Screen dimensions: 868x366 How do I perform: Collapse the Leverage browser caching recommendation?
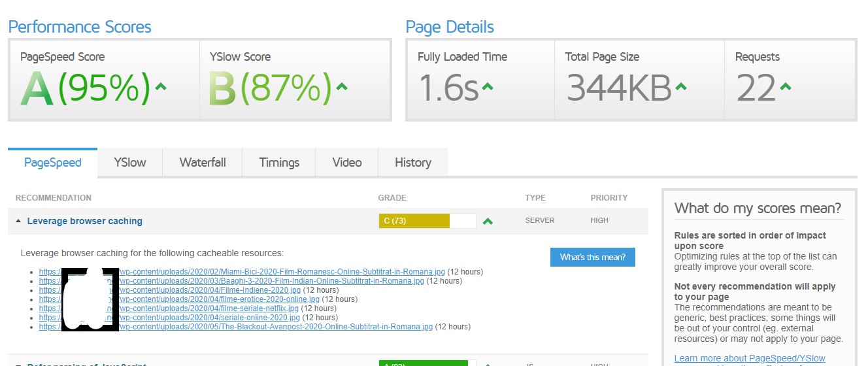tap(18, 222)
